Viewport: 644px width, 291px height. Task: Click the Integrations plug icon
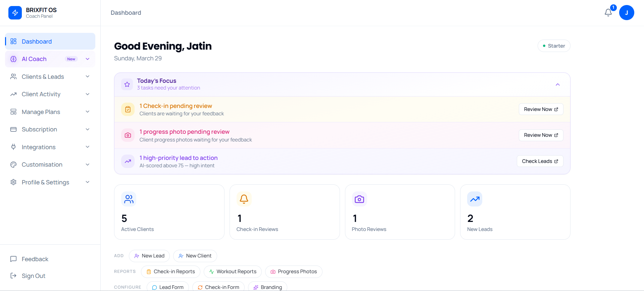[x=13, y=147]
